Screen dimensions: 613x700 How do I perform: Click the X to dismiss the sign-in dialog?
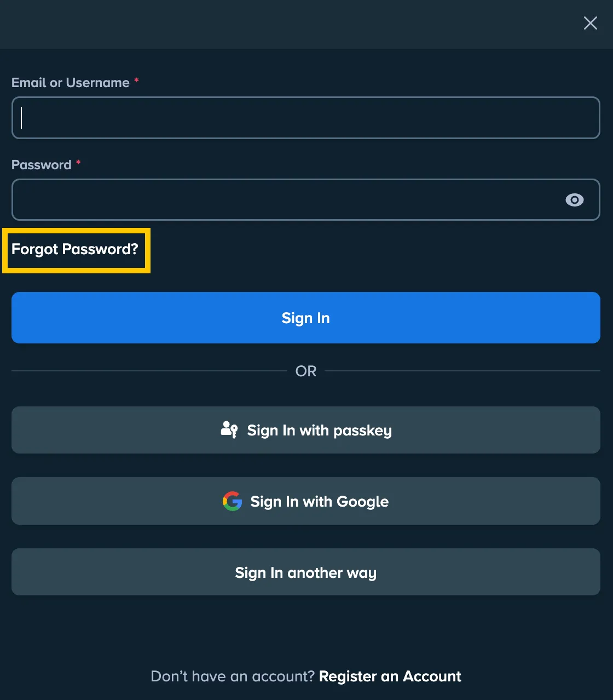[590, 23]
